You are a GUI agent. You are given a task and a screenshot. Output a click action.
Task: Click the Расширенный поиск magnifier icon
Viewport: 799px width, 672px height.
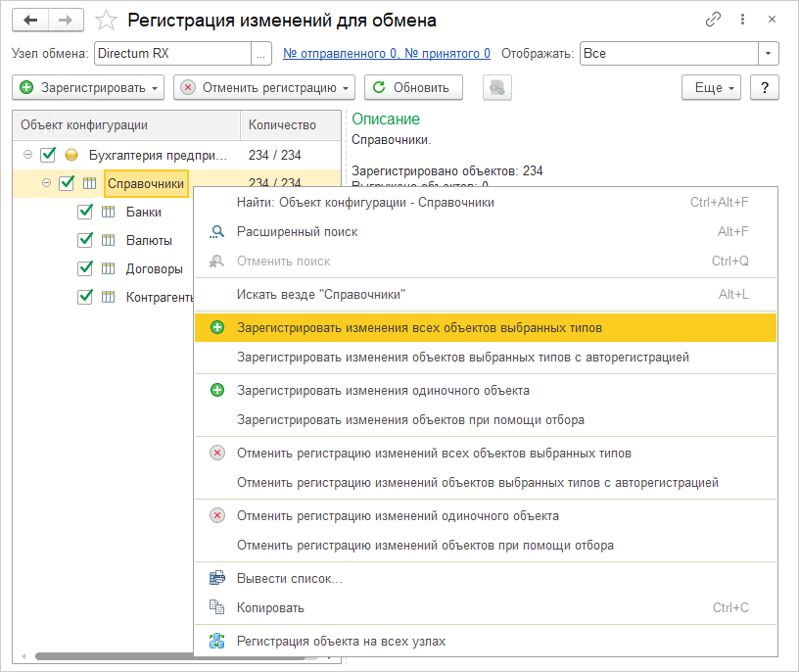click(x=217, y=232)
